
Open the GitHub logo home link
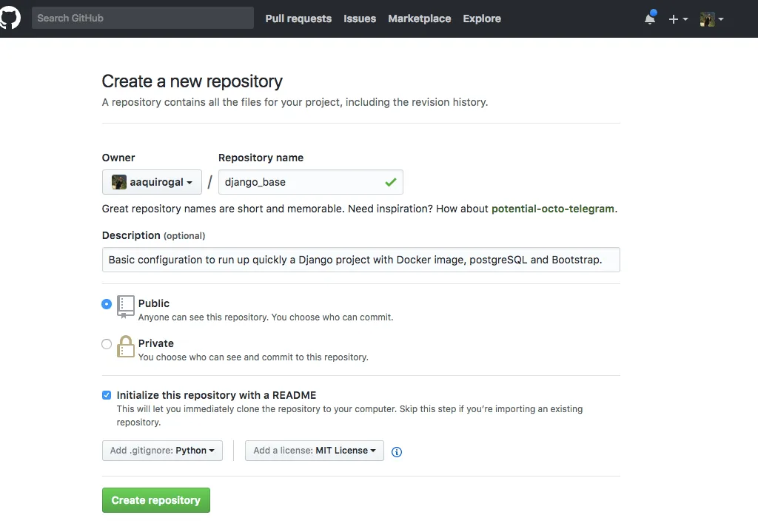pos(10,18)
